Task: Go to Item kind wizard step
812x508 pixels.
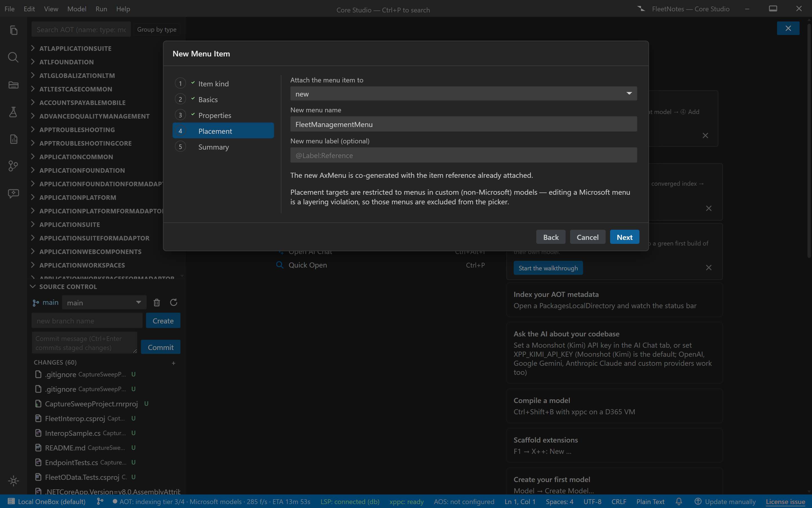Action: (x=223, y=83)
